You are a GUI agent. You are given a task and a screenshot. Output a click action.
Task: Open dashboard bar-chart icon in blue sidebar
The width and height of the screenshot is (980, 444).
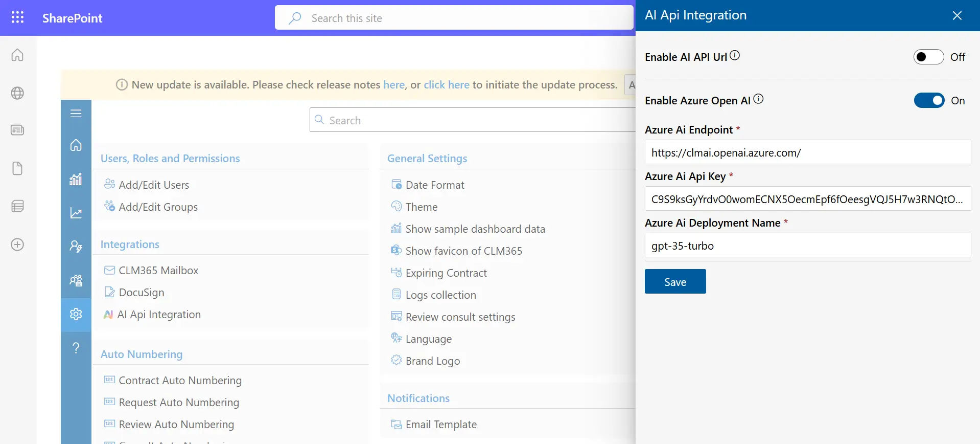pos(76,179)
